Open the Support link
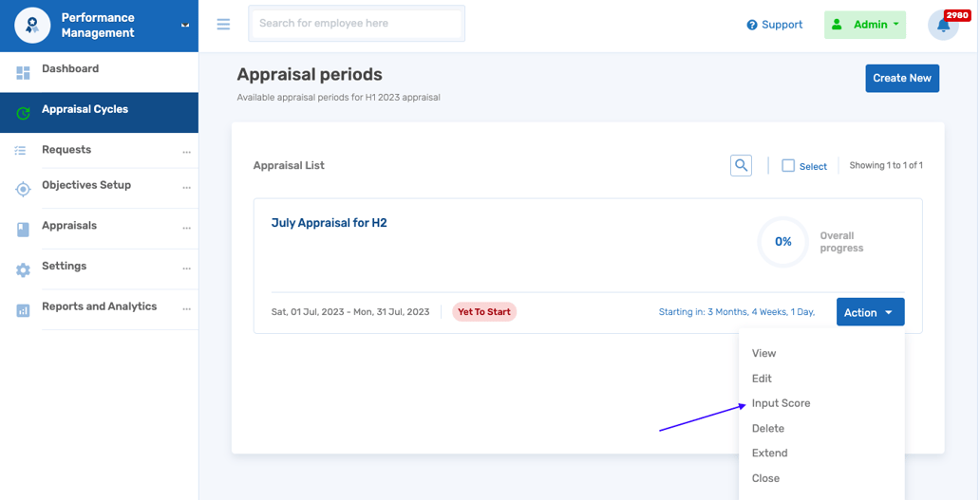The height and width of the screenshot is (500, 980). [774, 26]
